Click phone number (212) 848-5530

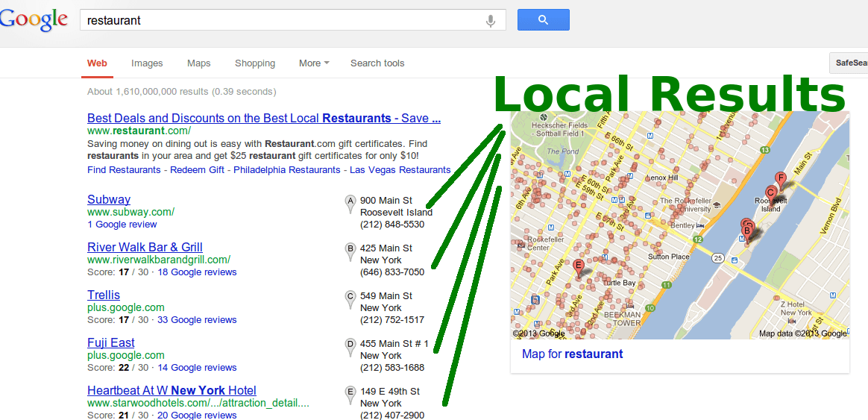[x=392, y=225]
